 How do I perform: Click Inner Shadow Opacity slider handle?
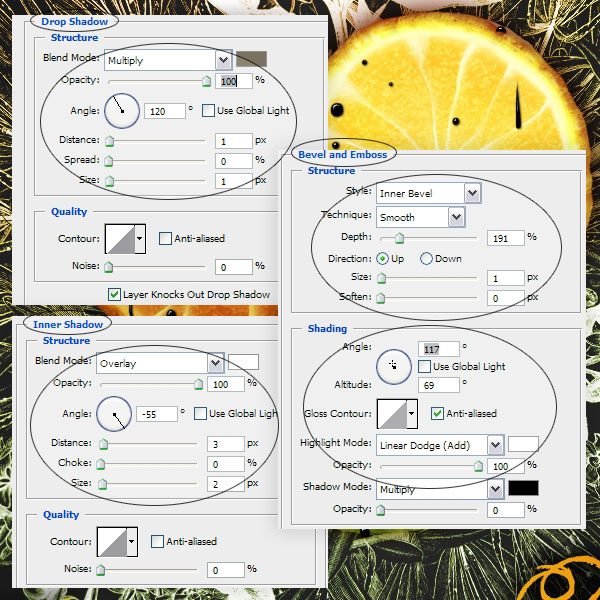point(198,384)
